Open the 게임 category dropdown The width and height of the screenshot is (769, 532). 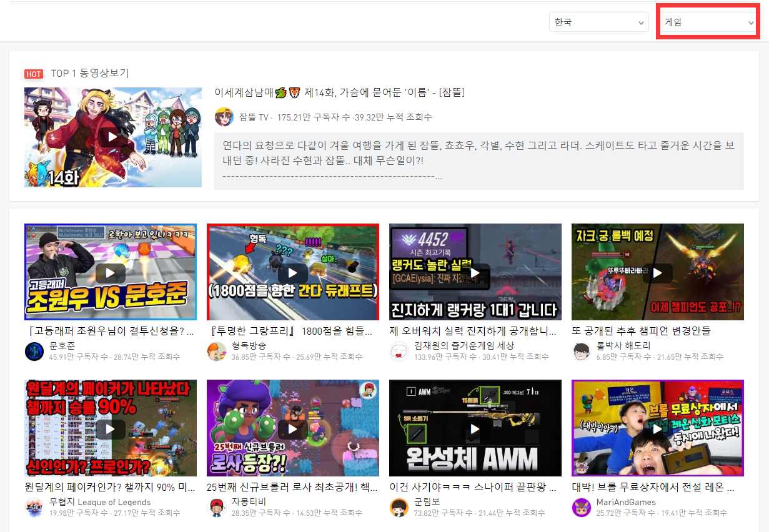(708, 22)
